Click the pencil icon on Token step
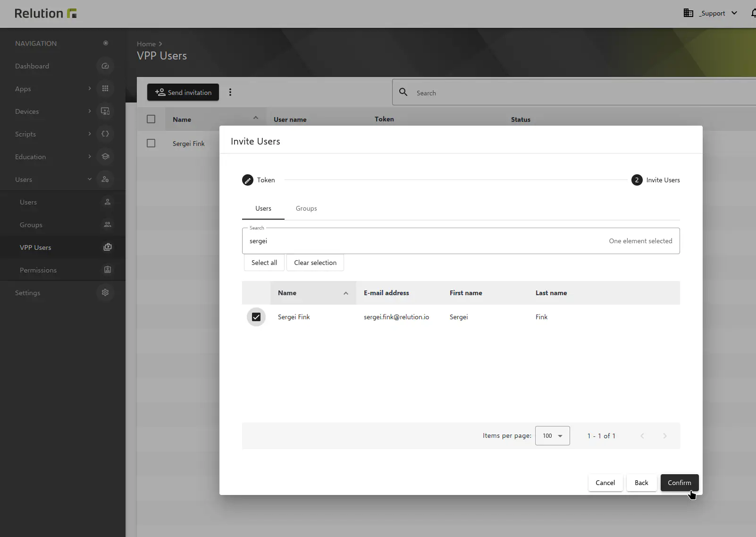The image size is (756, 537). (x=248, y=180)
